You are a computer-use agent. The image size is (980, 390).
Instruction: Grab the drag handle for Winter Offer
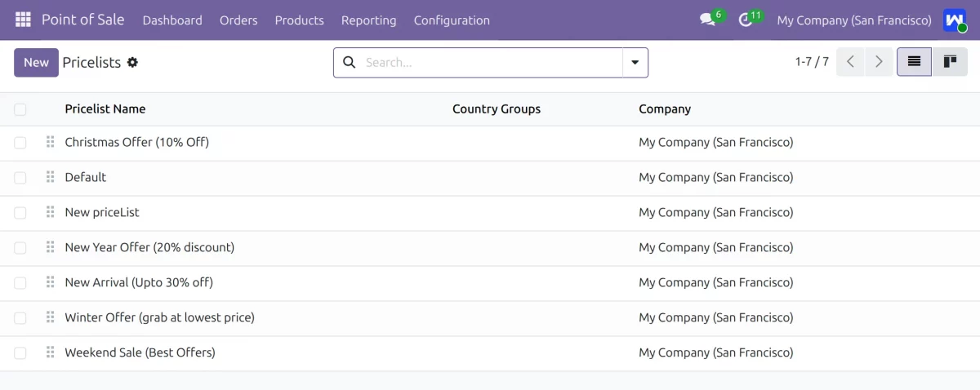(50, 317)
